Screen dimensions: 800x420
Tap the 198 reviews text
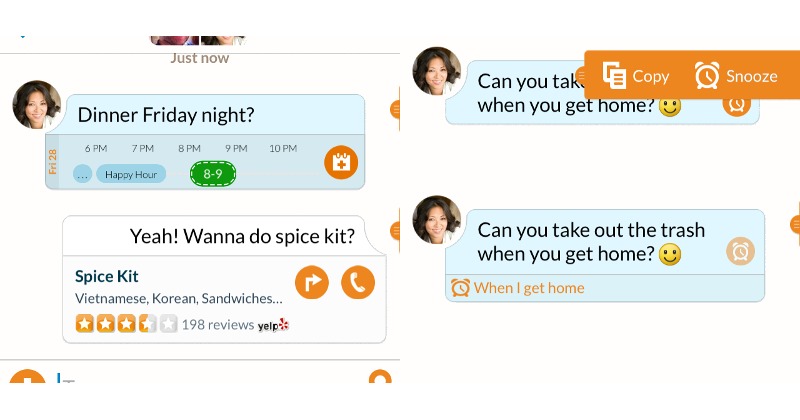[218, 325]
